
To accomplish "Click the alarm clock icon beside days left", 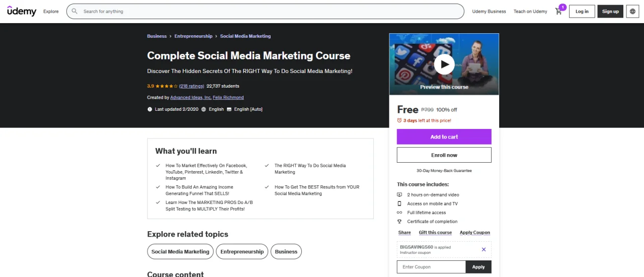I will point(399,120).
